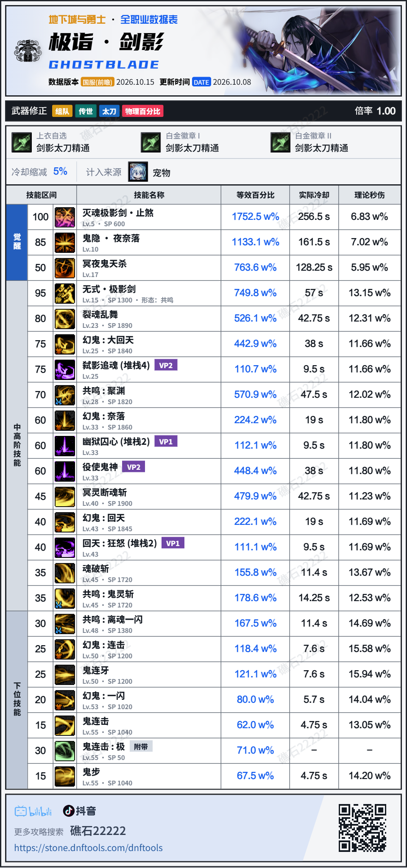Toggle the 组队 weapon modifier tag
407x868 pixels.
click(62, 111)
